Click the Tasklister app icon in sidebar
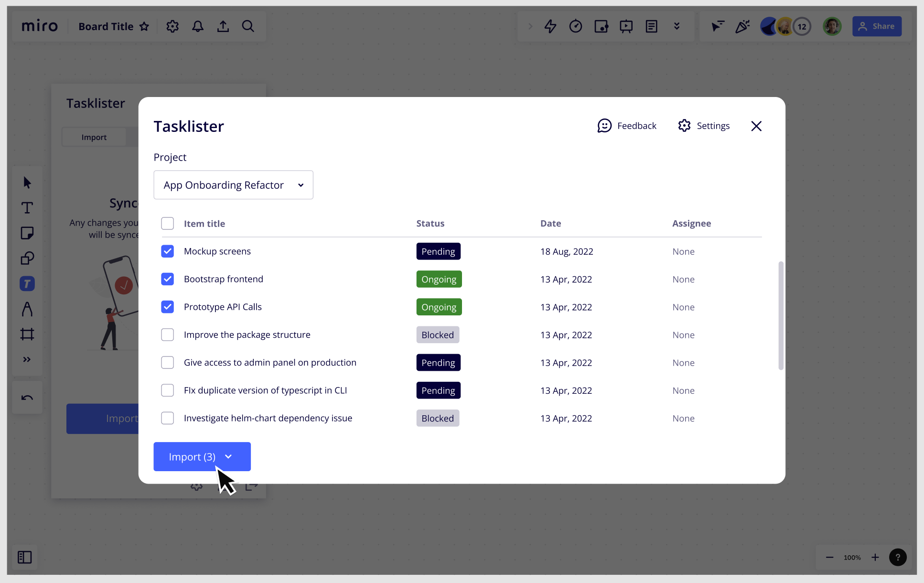Screen dimensions: 924x583 click(27, 283)
